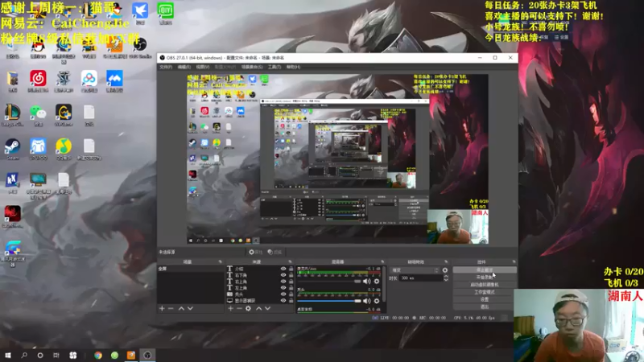Hide the 显示器捕获 display capture source
Image resolution: width=644 pixels, height=362 pixels.
pyautogui.click(x=283, y=300)
